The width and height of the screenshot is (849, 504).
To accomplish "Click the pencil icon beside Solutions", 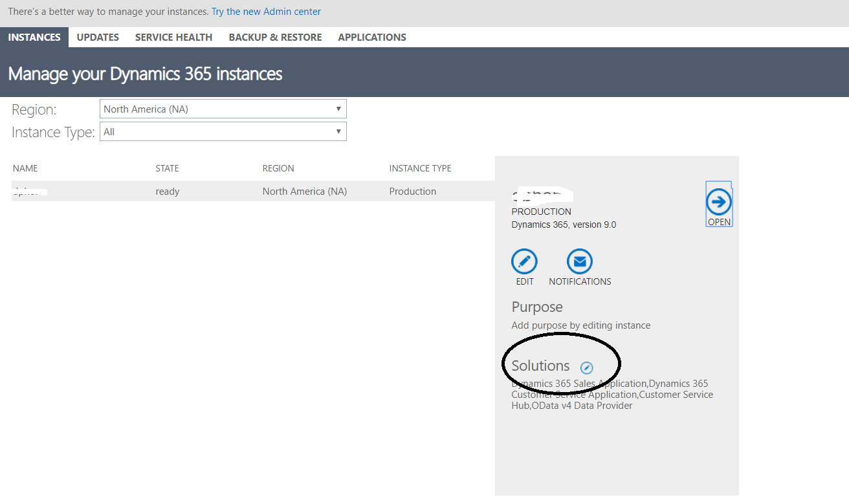I will click(587, 367).
